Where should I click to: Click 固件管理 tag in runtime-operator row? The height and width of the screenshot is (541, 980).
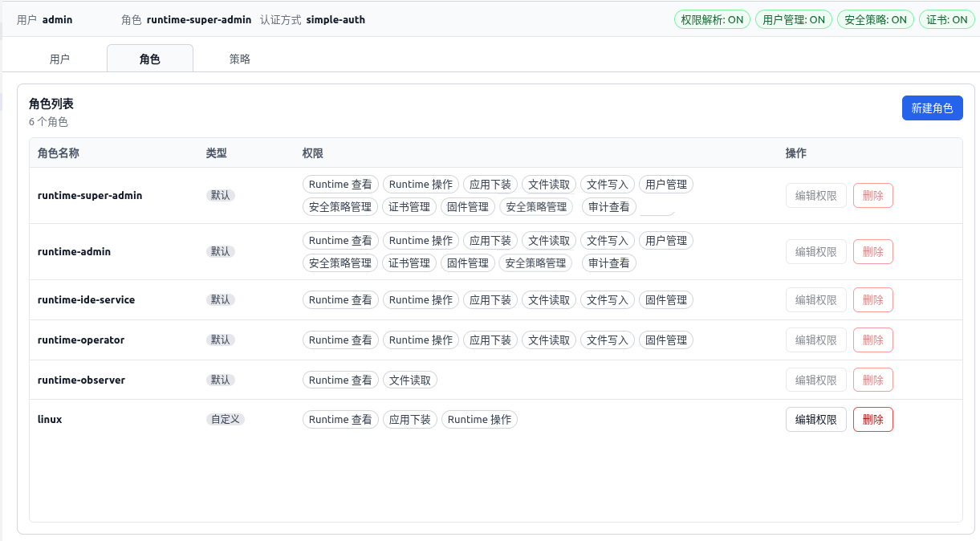pyautogui.click(x=666, y=340)
